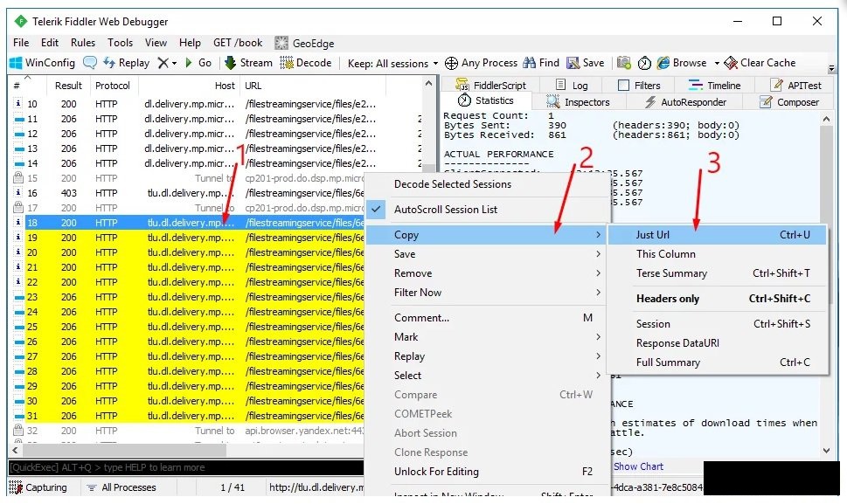Viewport: 847px width, 504px height.
Task: Open the comment speech-bubble icon
Action: (x=90, y=63)
